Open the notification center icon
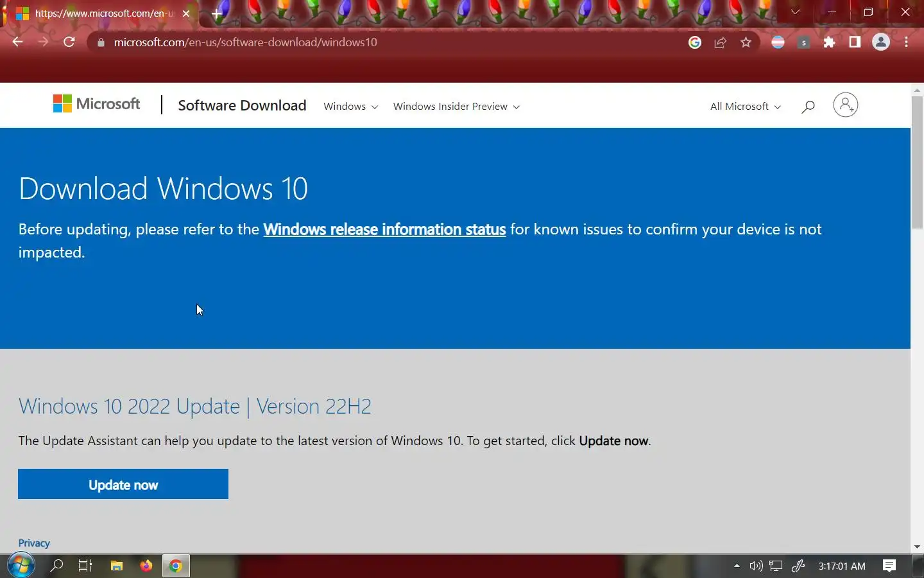The image size is (924, 578). 889,566
